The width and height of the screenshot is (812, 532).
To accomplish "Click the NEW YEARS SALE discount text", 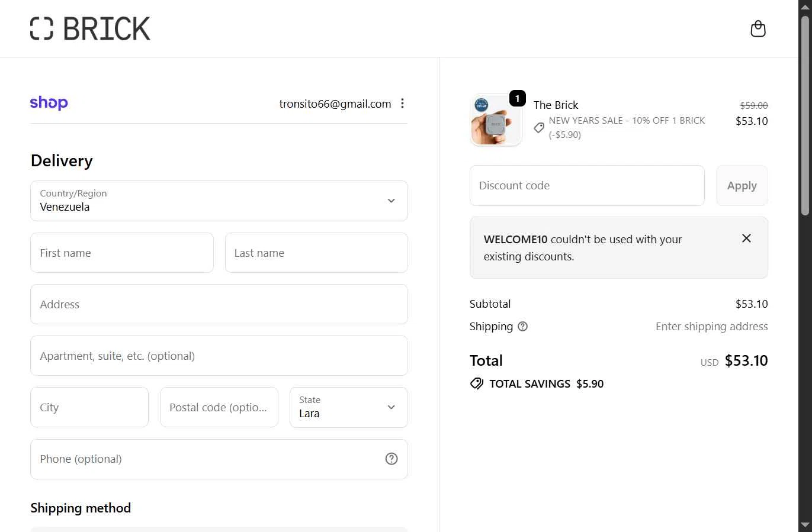I will coord(627,127).
